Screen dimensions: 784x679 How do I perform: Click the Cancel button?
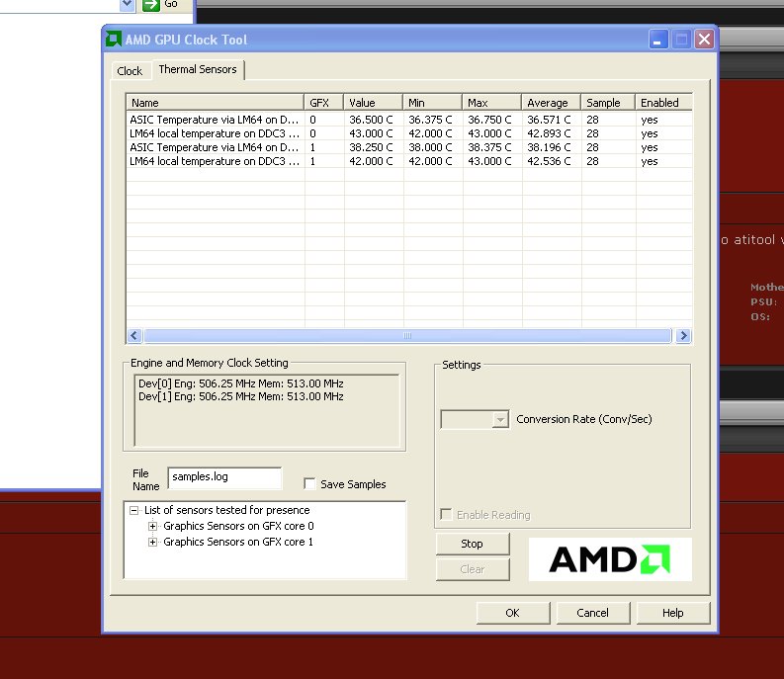click(x=592, y=613)
